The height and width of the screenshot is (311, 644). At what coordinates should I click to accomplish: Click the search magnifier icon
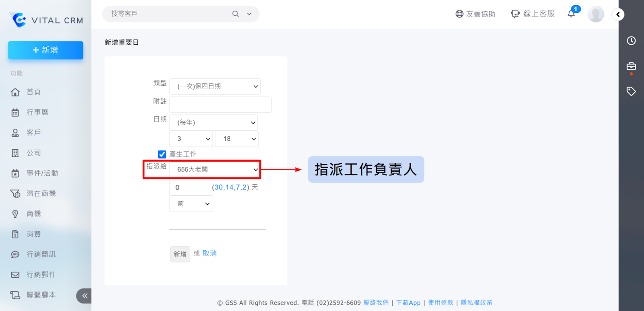(236, 14)
